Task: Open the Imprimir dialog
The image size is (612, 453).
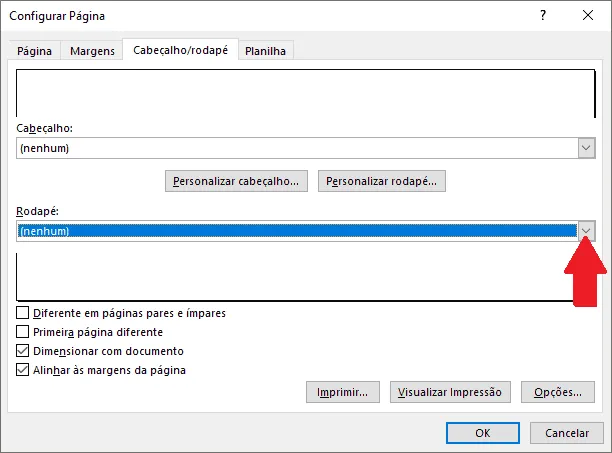Action: coord(343,392)
